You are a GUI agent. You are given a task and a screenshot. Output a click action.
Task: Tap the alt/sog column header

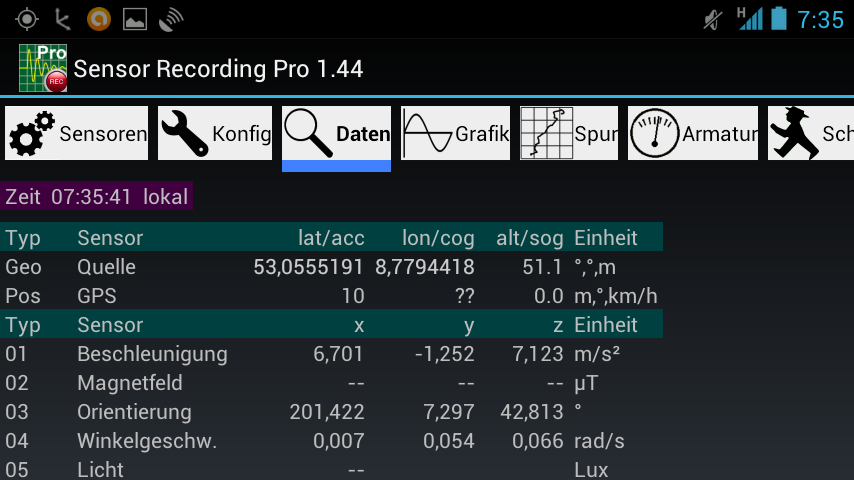[530, 238]
